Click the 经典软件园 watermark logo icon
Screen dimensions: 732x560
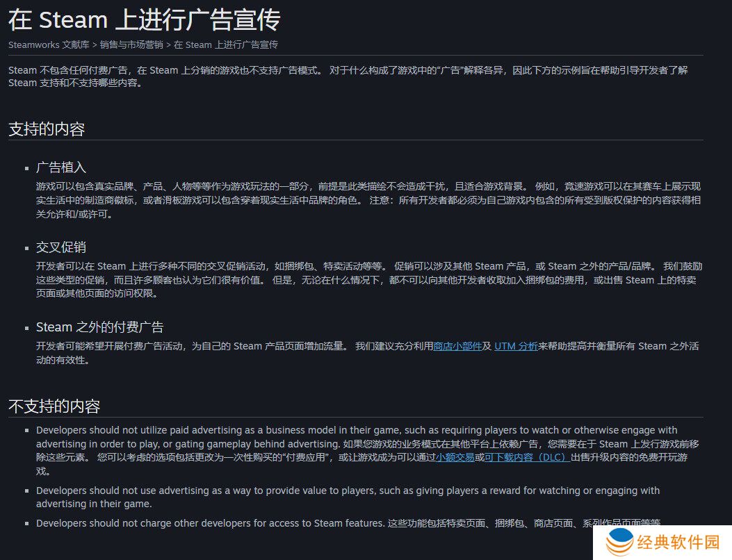(x=620, y=542)
